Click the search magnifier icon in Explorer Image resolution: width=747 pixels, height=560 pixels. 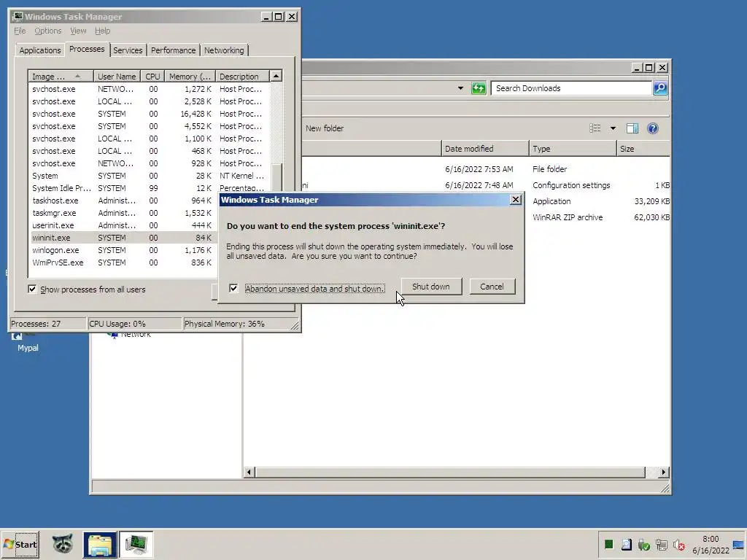pos(659,88)
